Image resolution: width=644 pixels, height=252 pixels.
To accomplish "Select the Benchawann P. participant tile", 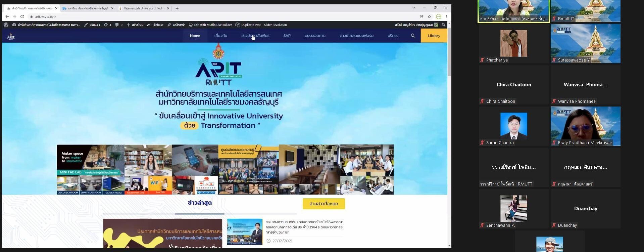I will (513, 209).
